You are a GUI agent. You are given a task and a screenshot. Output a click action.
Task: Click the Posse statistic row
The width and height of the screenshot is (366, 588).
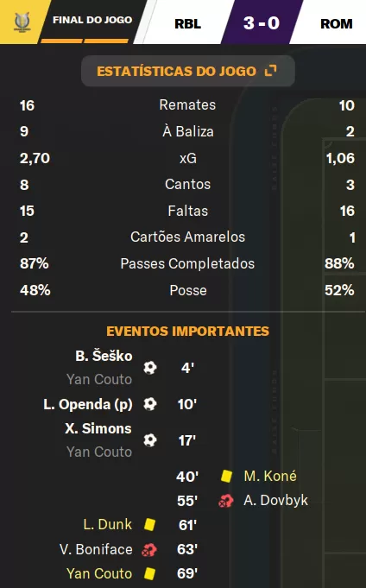pos(187,290)
